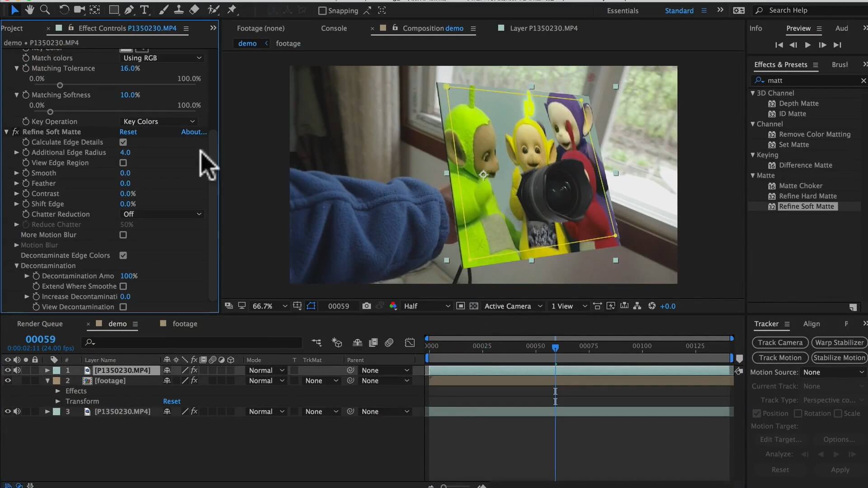Select the Eraser tool
The width and height of the screenshot is (868, 488).
point(194,9)
